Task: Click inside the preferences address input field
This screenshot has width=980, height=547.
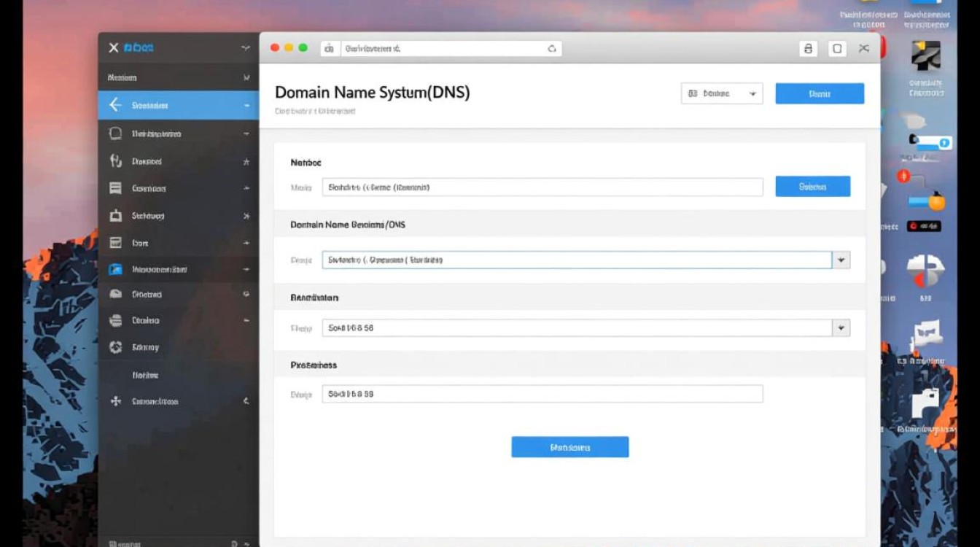Action: pos(542,393)
